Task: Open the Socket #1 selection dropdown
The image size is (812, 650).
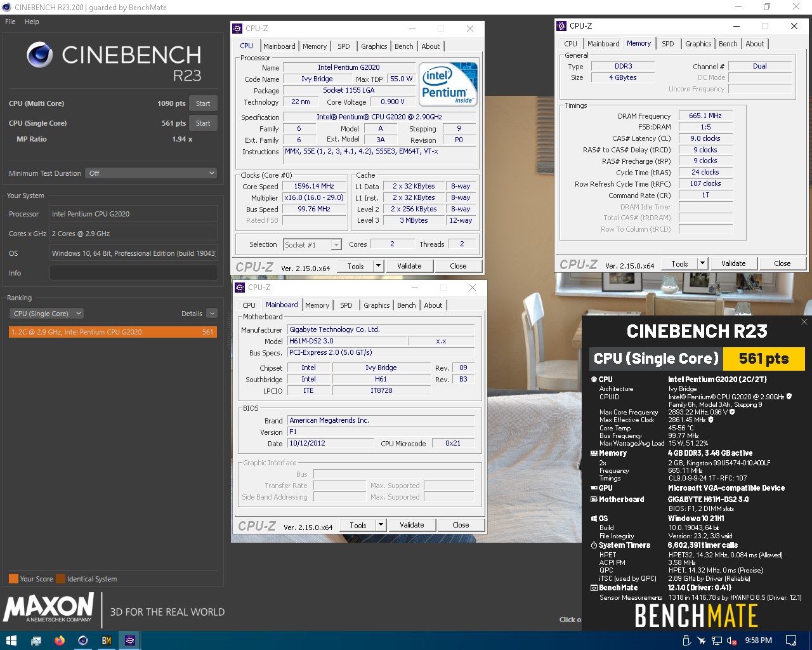Action: click(312, 244)
